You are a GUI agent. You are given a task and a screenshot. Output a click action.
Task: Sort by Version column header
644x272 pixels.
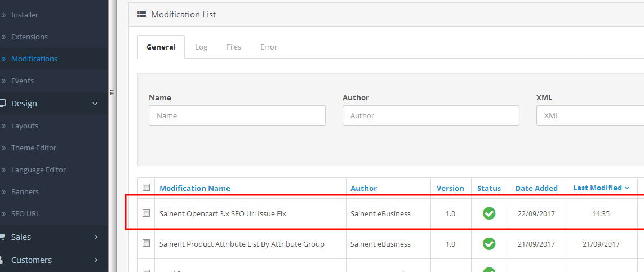pos(450,188)
